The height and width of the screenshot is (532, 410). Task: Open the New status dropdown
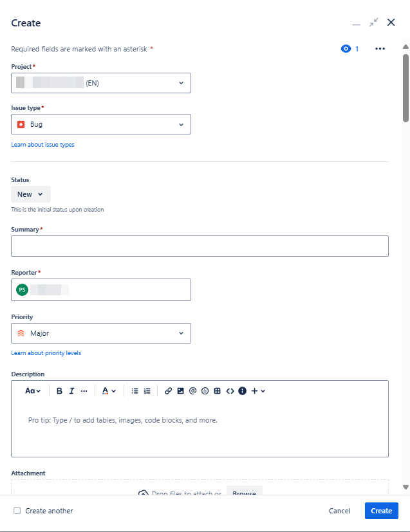[31, 194]
